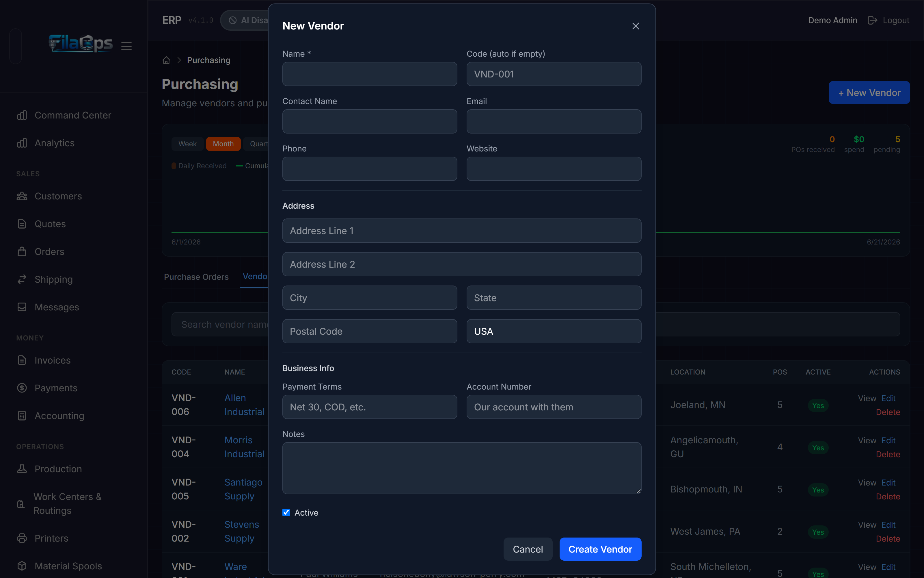The image size is (924, 578).
Task: Click the Website input field
Action: 554,168
